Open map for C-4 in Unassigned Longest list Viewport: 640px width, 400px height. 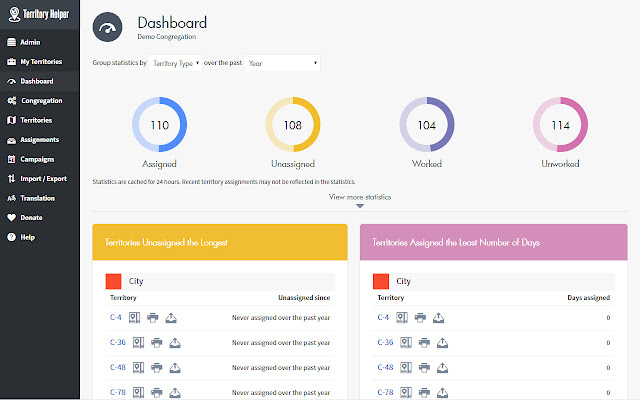pyautogui.click(x=134, y=318)
